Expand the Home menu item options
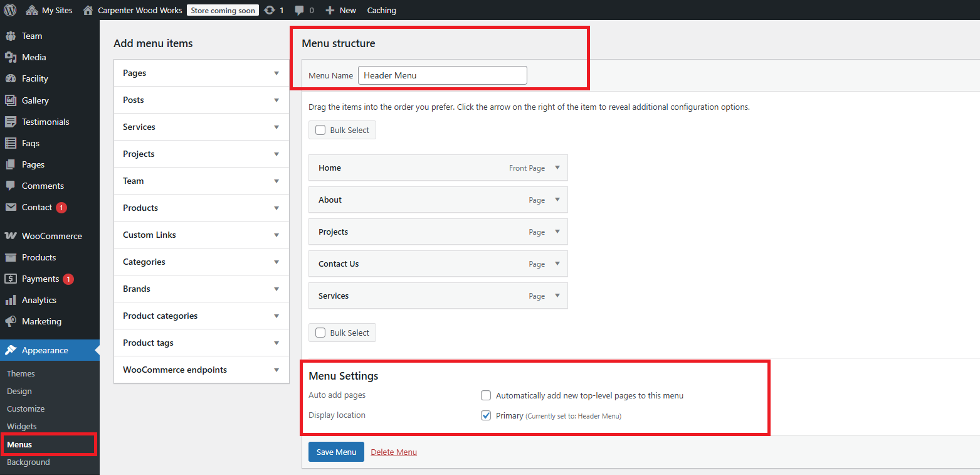980x475 pixels. click(557, 168)
